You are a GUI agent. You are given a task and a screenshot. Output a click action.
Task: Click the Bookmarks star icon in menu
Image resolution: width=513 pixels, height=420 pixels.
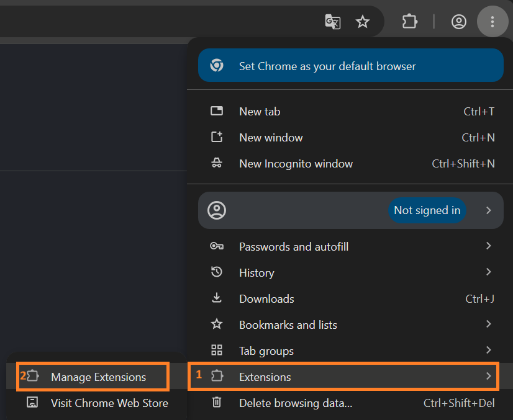point(217,324)
